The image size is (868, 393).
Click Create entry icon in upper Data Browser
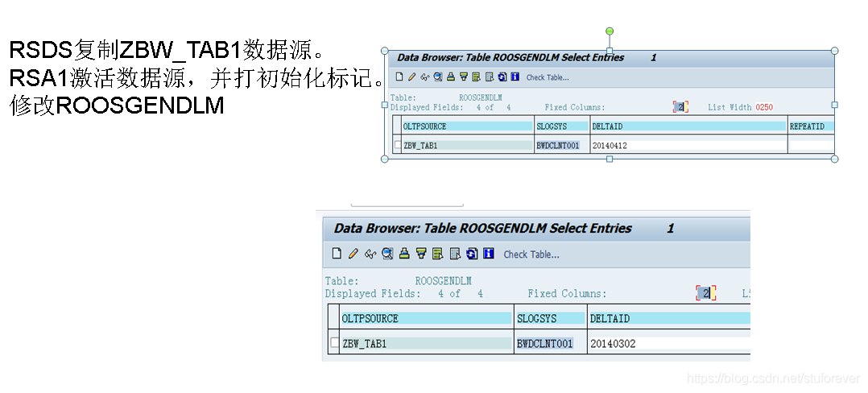tap(399, 77)
